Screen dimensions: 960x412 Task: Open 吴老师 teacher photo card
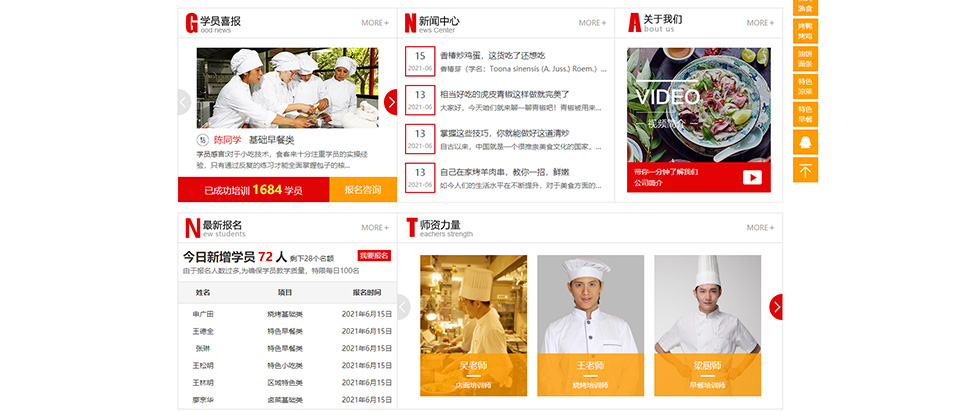[x=473, y=324]
